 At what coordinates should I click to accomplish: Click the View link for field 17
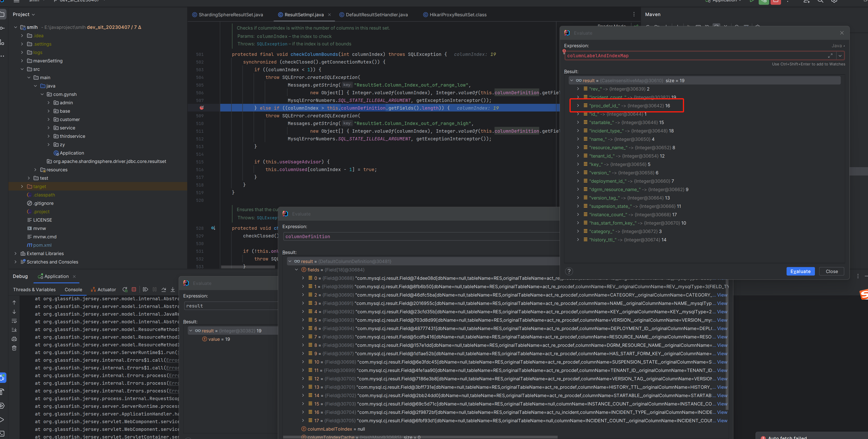[722, 420]
